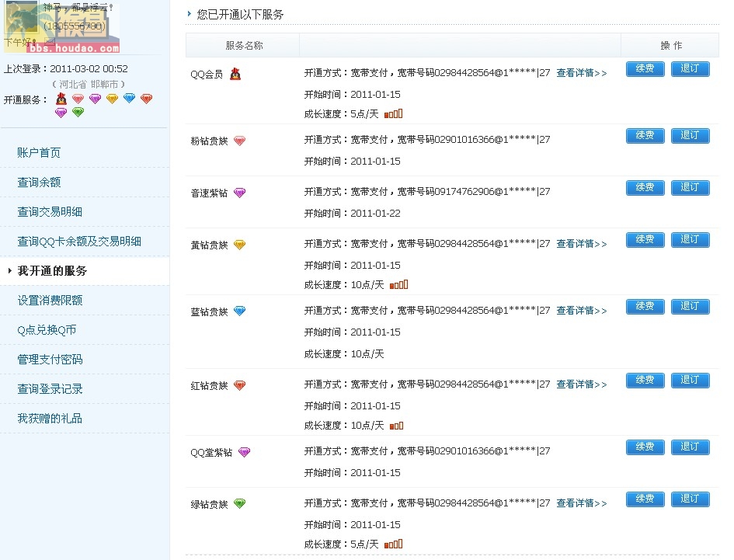Open 我获赠的礼品 in the sidebar
734x560 pixels.
click(50, 418)
